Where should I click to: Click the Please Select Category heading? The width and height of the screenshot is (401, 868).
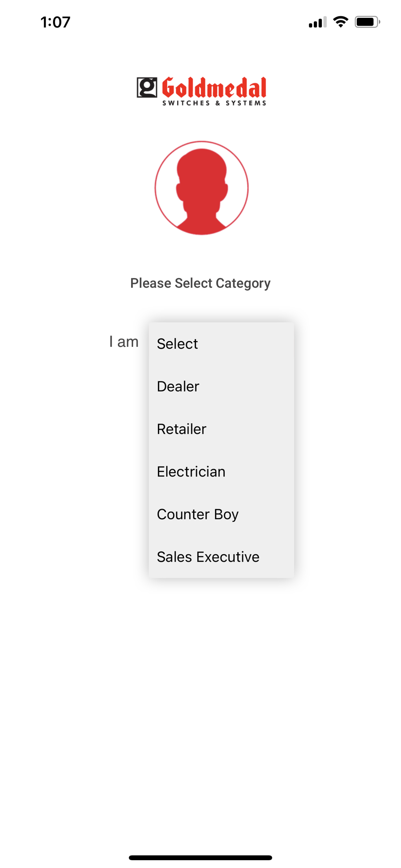[x=200, y=283]
